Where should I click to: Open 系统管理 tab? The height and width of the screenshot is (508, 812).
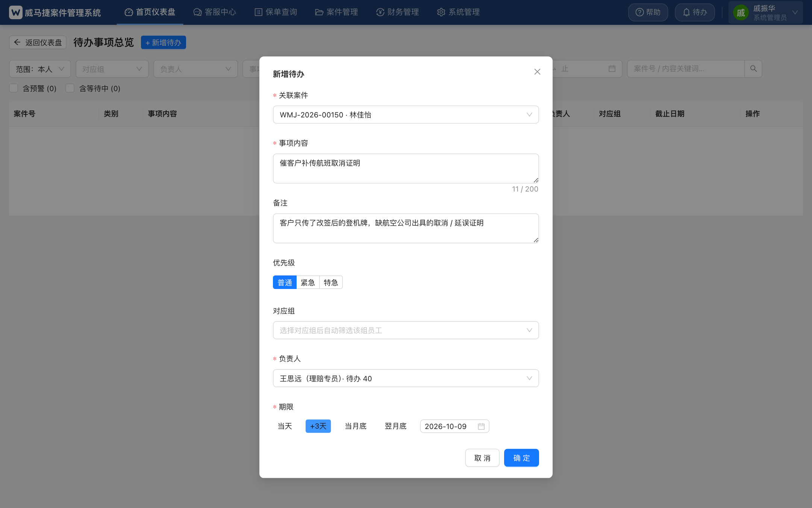(x=458, y=12)
